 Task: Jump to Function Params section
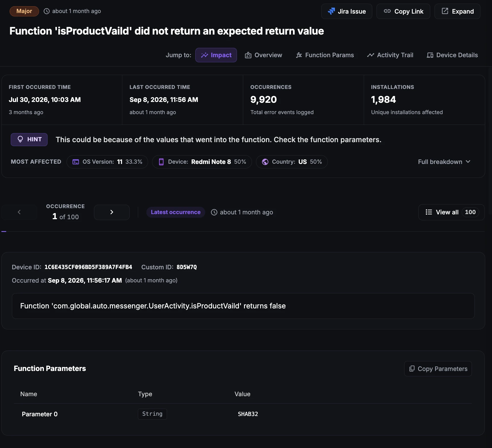click(x=325, y=55)
